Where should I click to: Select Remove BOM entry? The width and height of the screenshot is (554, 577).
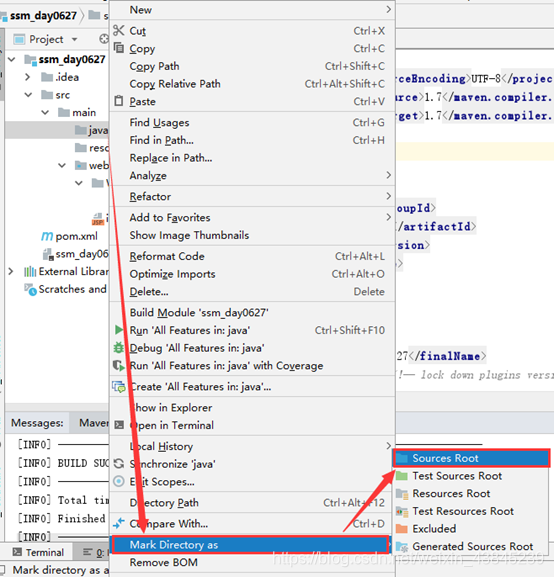click(252, 562)
